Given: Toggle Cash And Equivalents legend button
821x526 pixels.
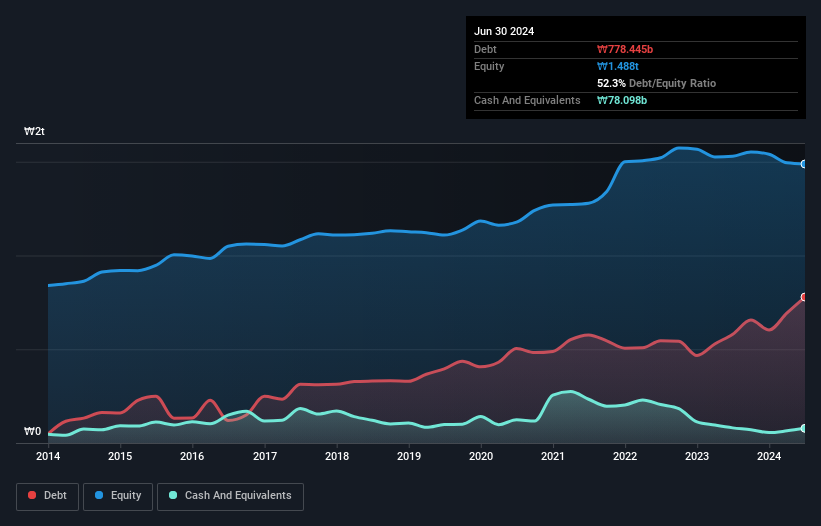Looking at the screenshot, I should coord(230,496).
